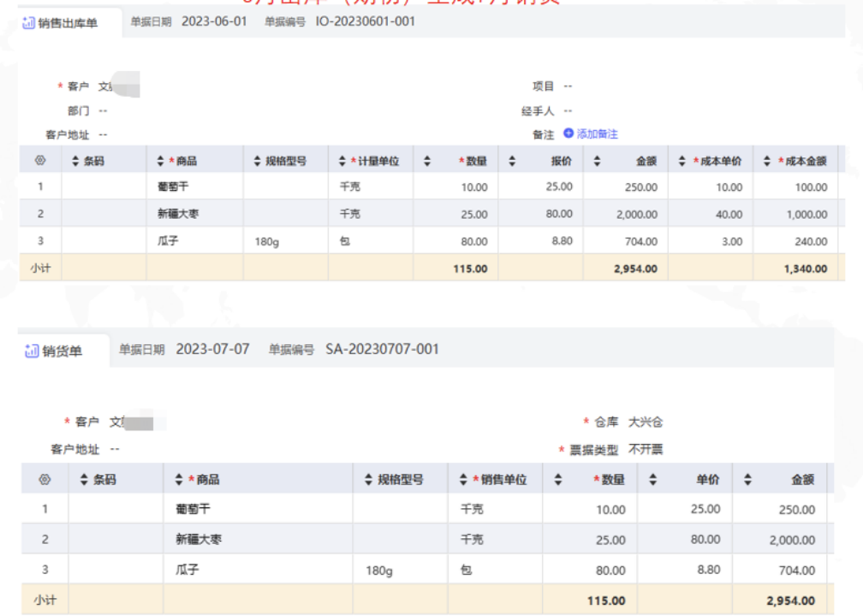Sort 条码 column in 销货单 table
The height and width of the screenshot is (616, 863).
point(84,480)
